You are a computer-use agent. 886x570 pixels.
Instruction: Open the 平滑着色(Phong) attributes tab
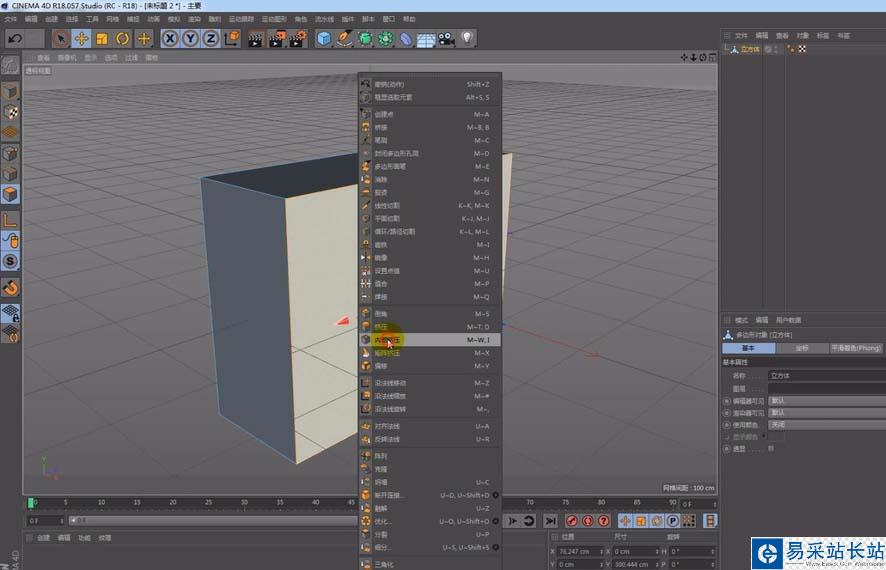coord(857,348)
